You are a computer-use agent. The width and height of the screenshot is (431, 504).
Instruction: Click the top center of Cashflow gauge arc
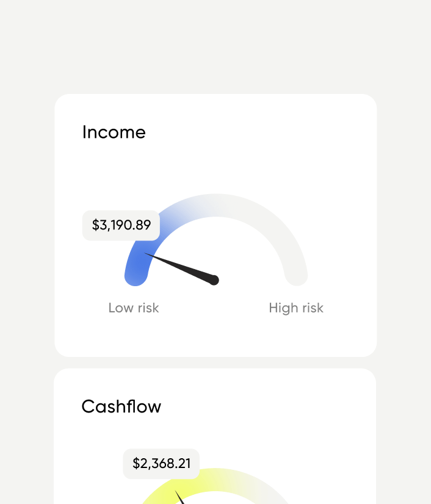[x=215, y=479]
